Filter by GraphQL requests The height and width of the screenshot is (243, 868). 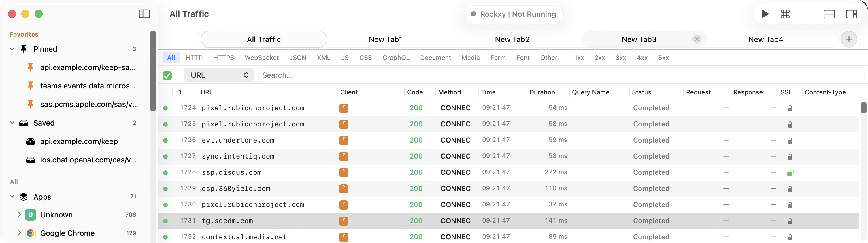point(396,58)
